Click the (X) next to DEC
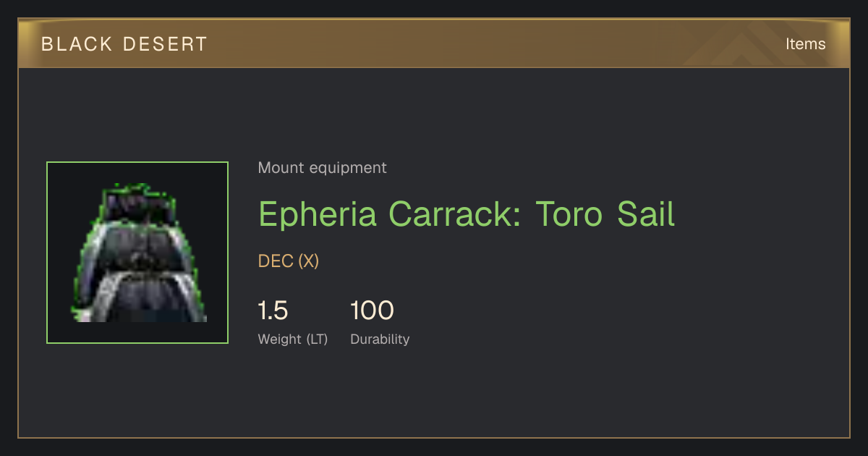The width and height of the screenshot is (868, 456). [309, 261]
